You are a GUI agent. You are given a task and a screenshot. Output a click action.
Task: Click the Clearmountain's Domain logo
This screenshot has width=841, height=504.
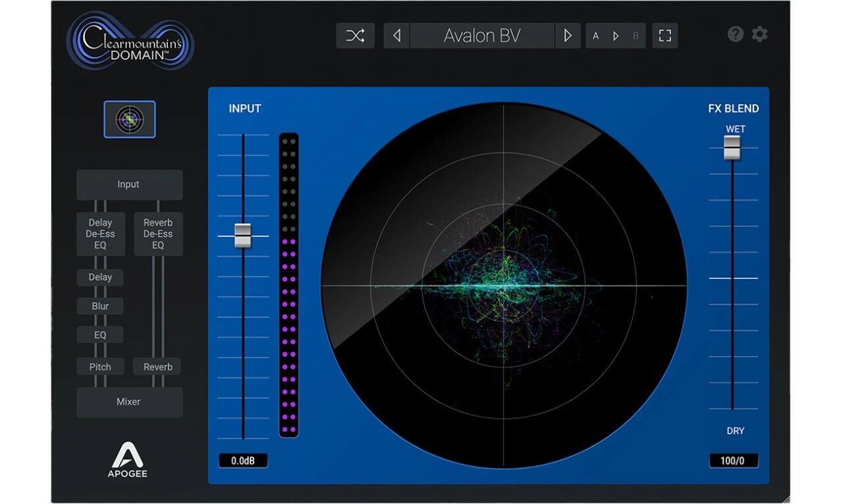point(130,41)
